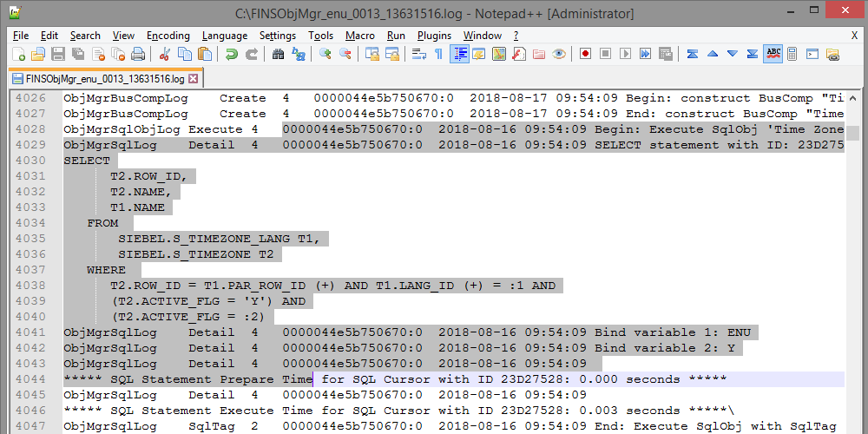Close the log file tab with red X
Screen dimensions: 868x434
tap(194, 78)
